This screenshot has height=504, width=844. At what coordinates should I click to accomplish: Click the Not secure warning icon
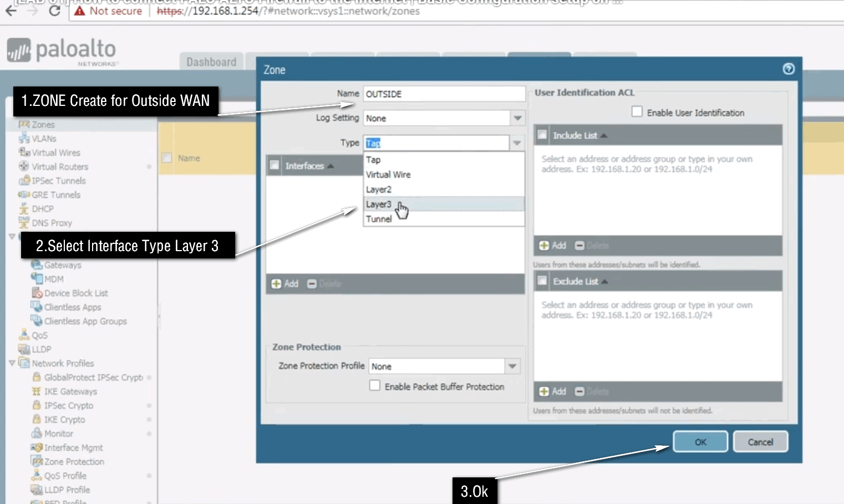[80, 11]
